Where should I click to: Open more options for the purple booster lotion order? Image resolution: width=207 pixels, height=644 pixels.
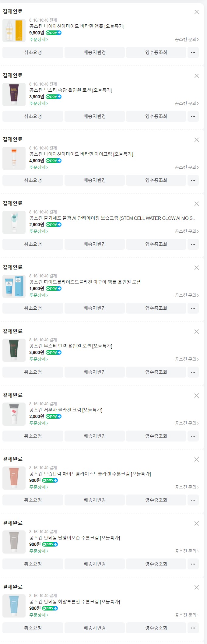[193, 116]
